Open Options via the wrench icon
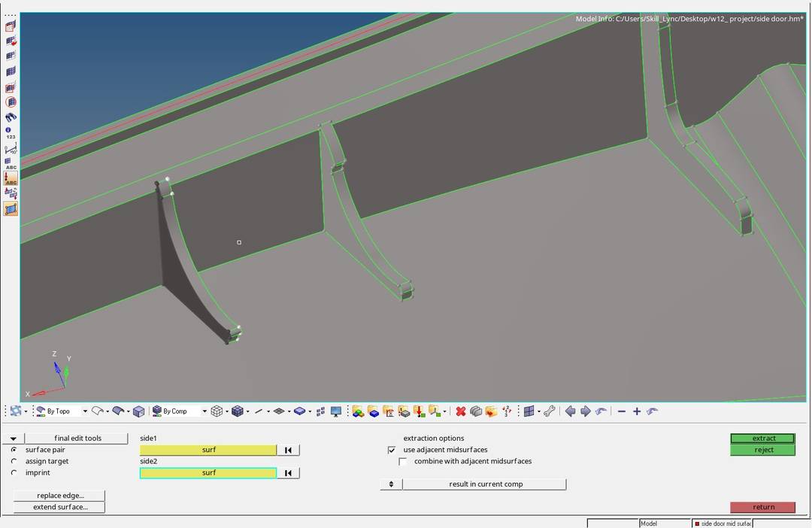812x528 pixels. [550, 411]
